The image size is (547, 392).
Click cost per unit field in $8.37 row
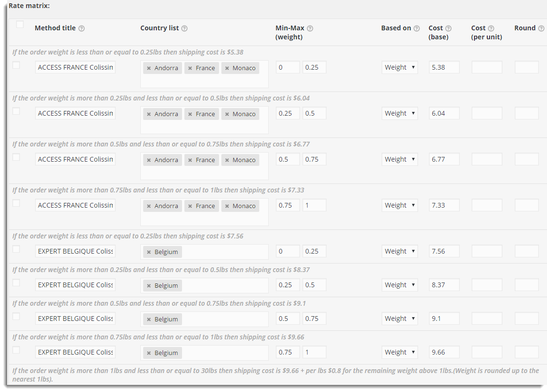pos(487,285)
